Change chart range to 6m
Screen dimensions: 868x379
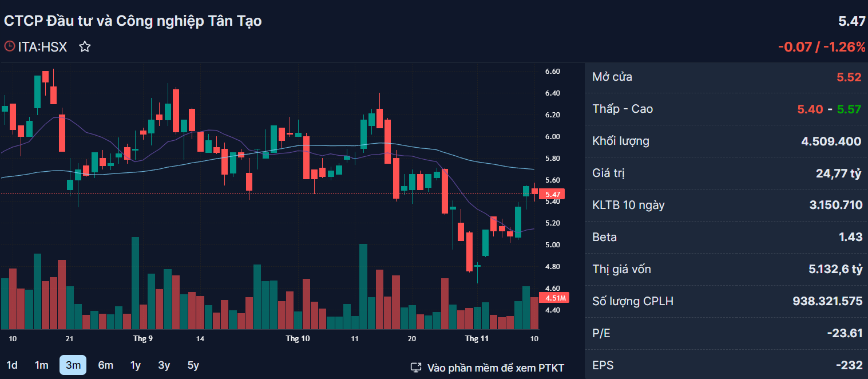105,365
